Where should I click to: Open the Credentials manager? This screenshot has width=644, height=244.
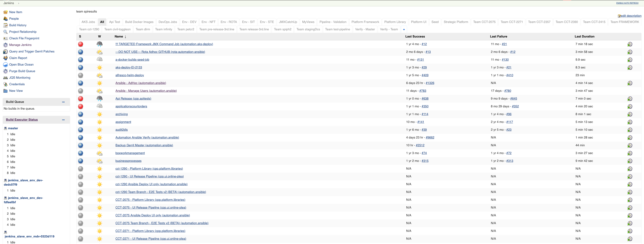coord(17,84)
